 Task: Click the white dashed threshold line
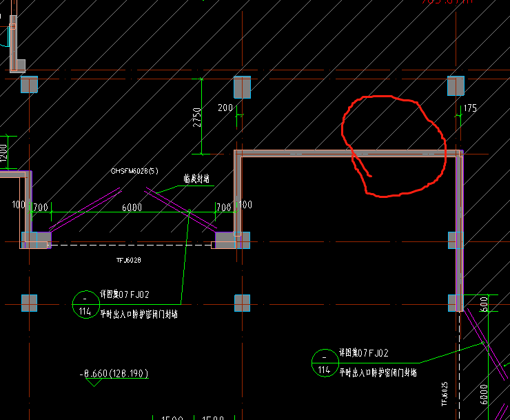click(x=131, y=244)
